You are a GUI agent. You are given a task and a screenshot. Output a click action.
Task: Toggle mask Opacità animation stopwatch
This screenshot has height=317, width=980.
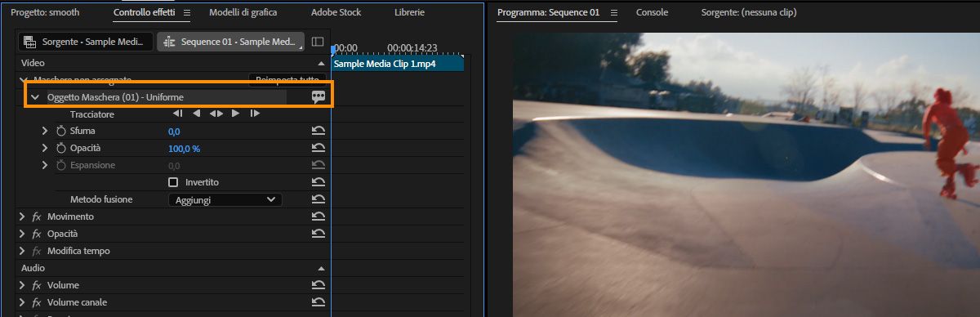61,148
